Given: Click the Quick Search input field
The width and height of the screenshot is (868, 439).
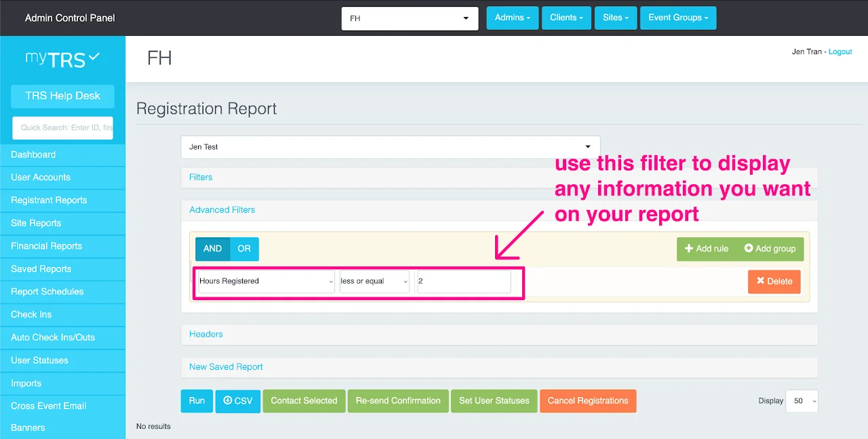Looking at the screenshot, I should click(x=62, y=128).
